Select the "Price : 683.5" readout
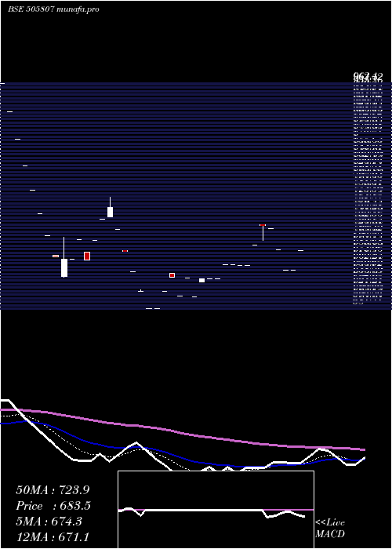The image size is (392, 549). click(x=53, y=506)
